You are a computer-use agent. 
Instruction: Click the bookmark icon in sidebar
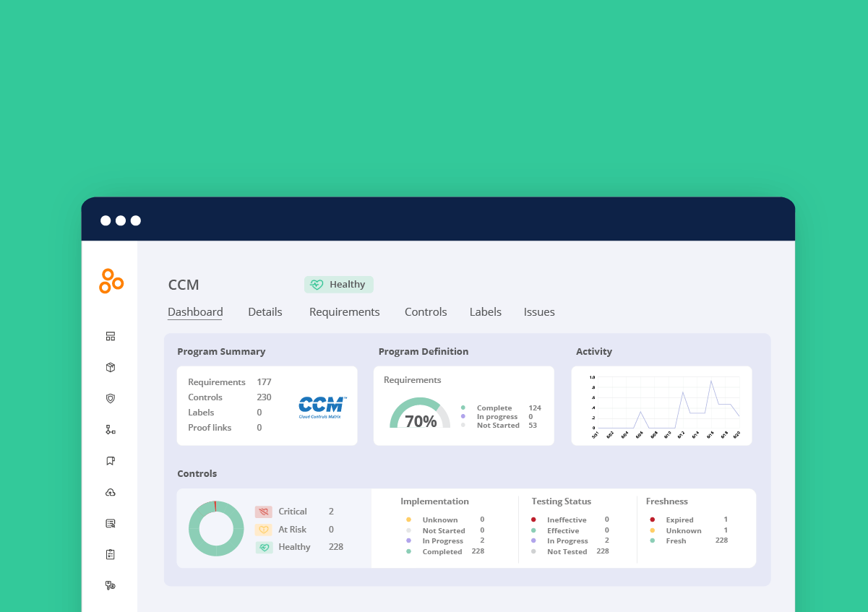[111, 461]
